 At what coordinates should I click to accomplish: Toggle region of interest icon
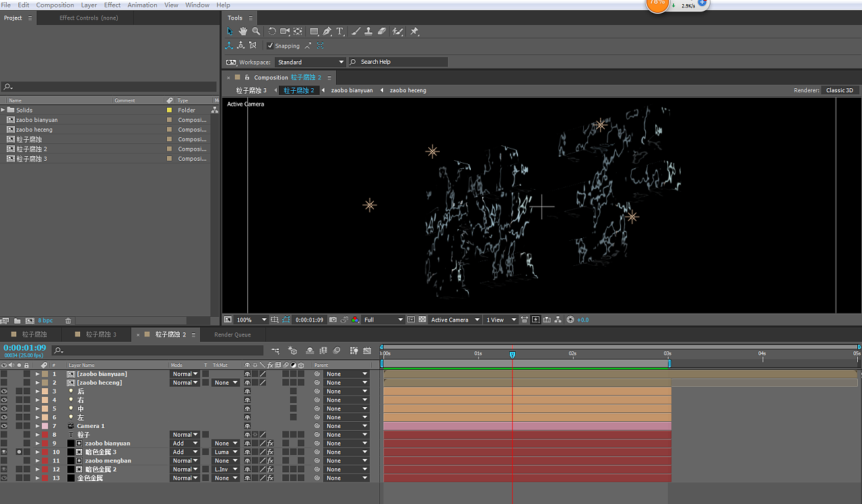[411, 320]
